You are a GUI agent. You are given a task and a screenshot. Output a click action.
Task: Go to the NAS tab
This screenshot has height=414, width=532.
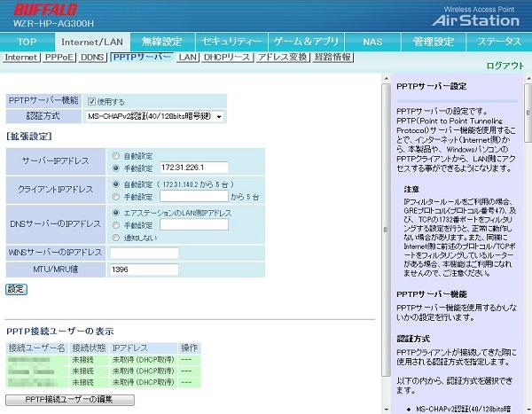[372, 42]
